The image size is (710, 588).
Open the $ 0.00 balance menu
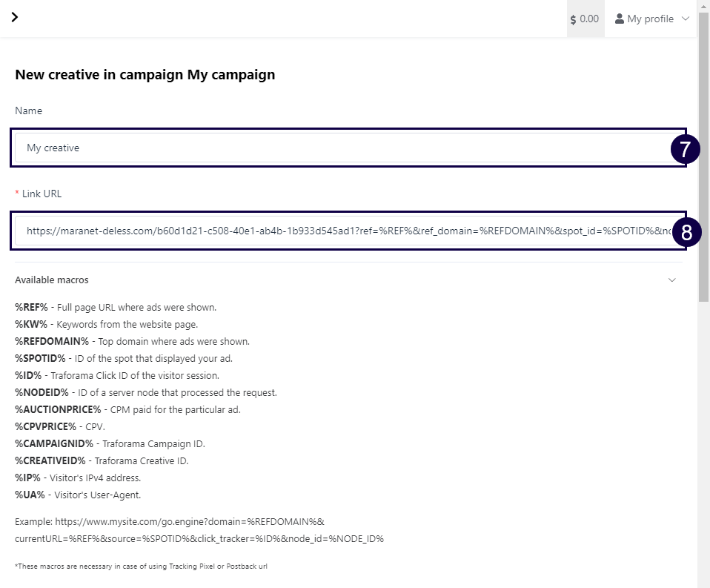click(585, 19)
